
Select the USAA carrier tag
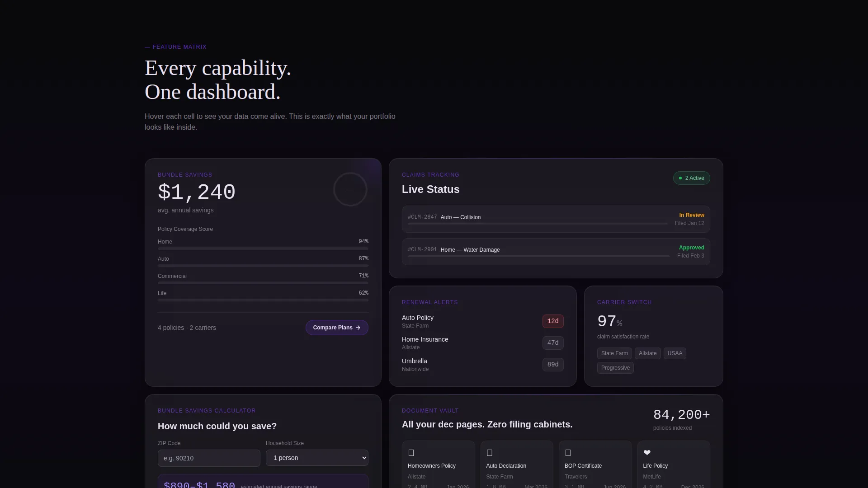pos(675,353)
